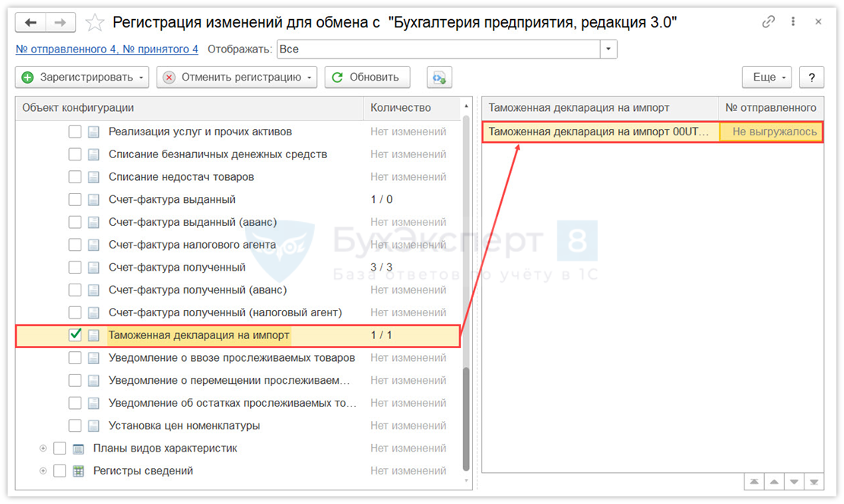This screenshot has height=504, width=844.
Task: Open the Еще menu
Action: tap(767, 78)
